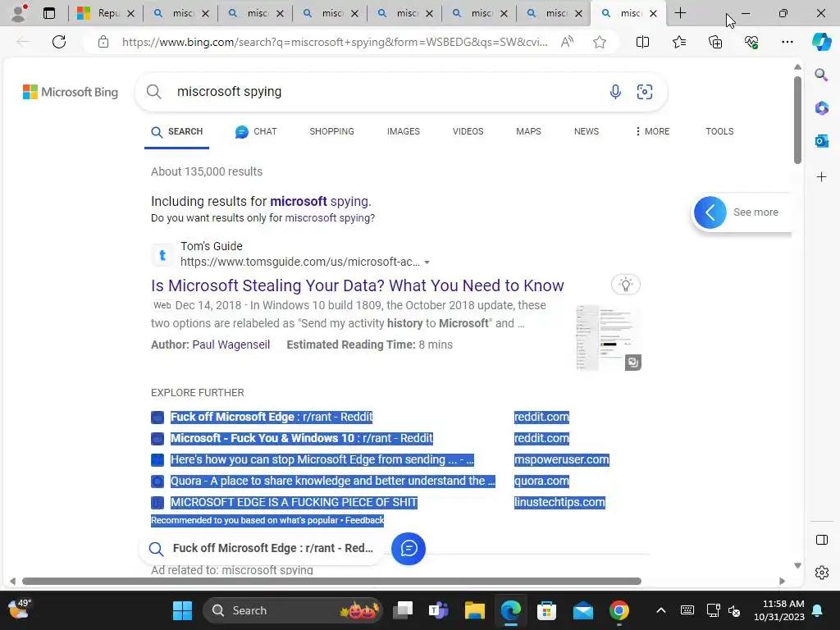Viewport: 840px width, 630px height.
Task: Open sidebar settings gear
Action: (821, 573)
